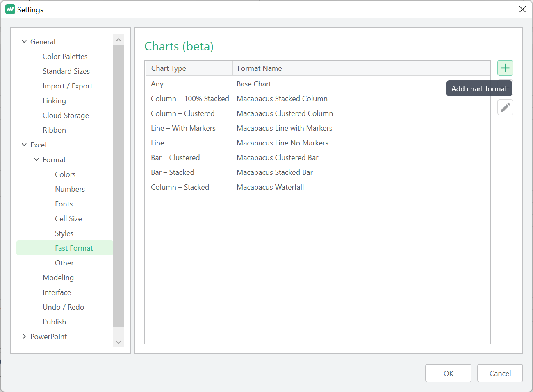Open Numbers format settings
The width and height of the screenshot is (533, 392).
coord(70,189)
